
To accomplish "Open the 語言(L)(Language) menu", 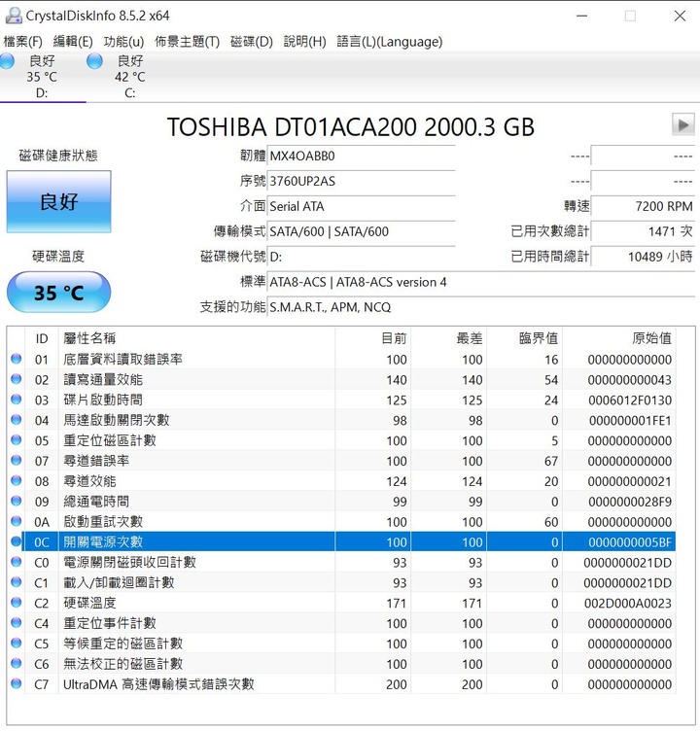I will [x=390, y=42].
